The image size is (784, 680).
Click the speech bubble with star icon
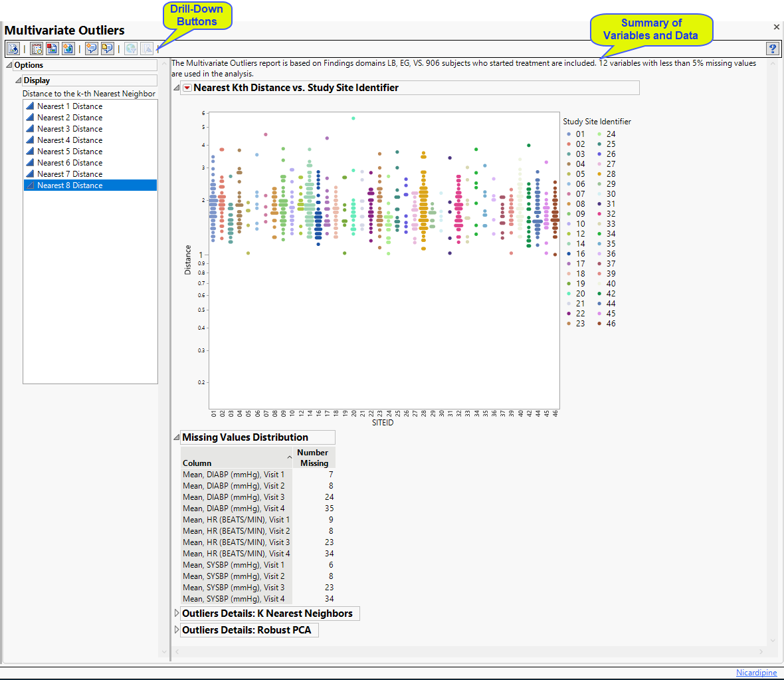click(x=91, y=49)
